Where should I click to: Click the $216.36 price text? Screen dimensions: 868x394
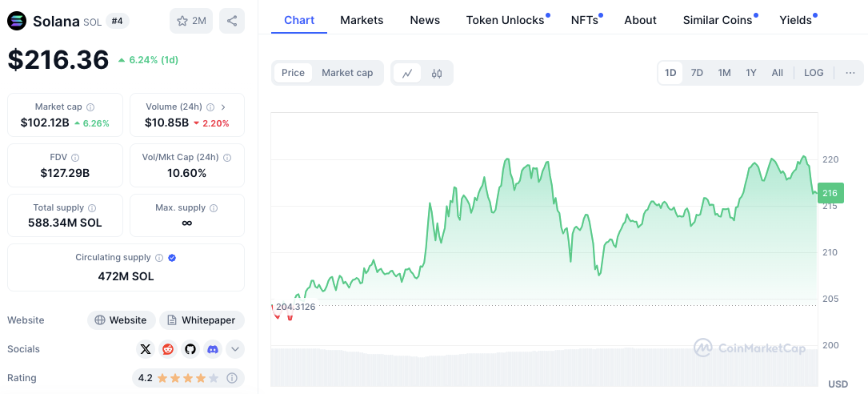(58, 60)
